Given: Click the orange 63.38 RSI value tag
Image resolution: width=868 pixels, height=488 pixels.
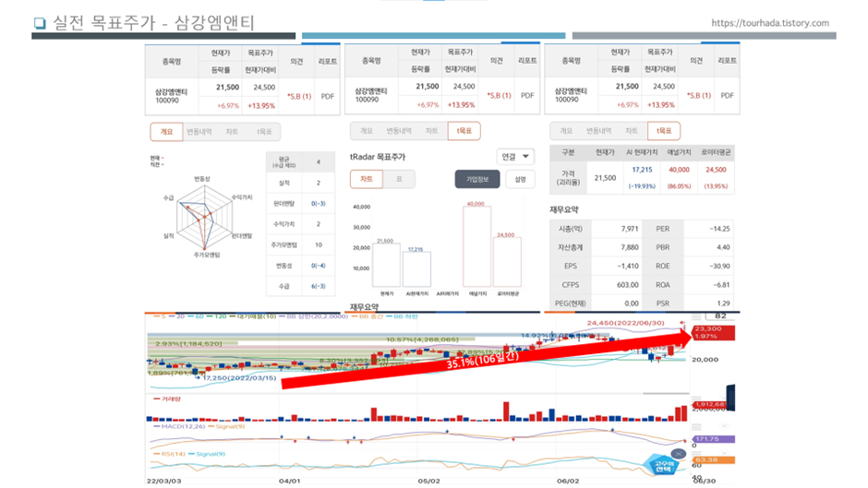Looking at the screenshot, I should click(x=713, y=459).
